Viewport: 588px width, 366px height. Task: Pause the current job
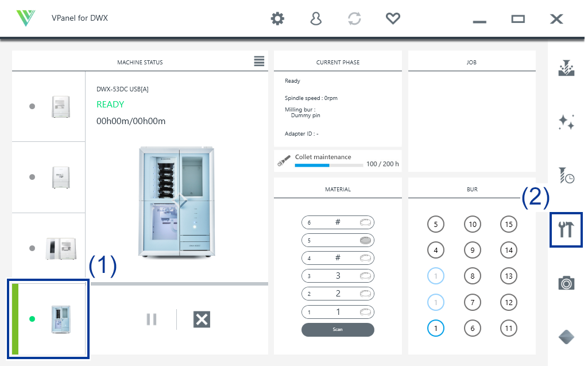coord(152,319)
